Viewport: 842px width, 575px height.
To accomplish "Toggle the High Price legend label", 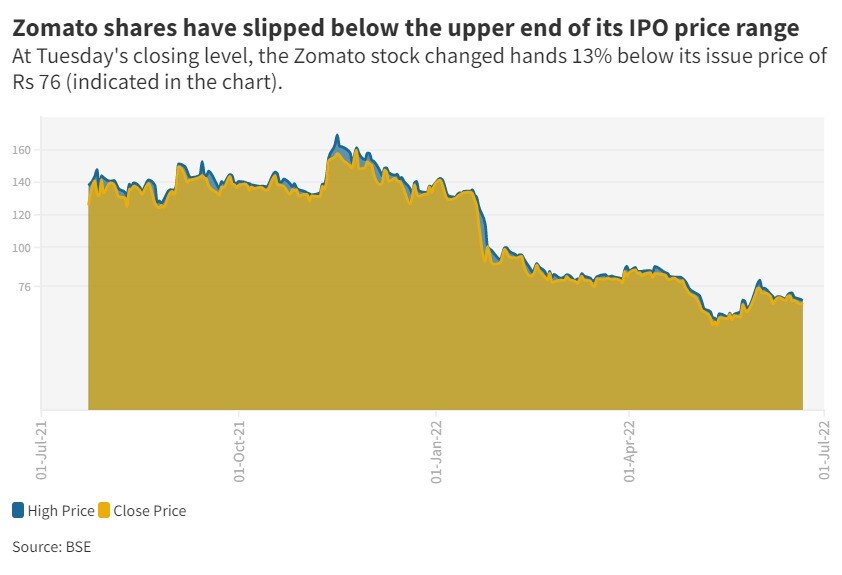I will click(x=61, y=511).
